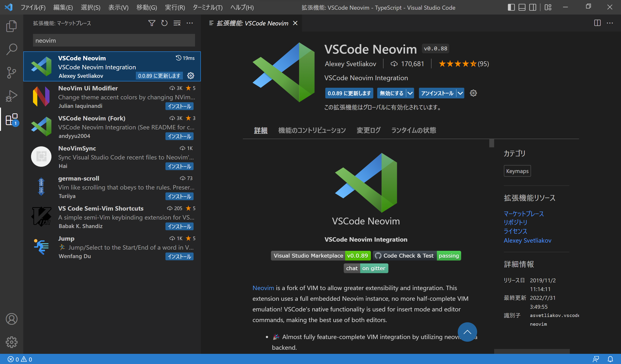Click inside the neovim search input field
The image size is (621, 364).
point(114,40)
